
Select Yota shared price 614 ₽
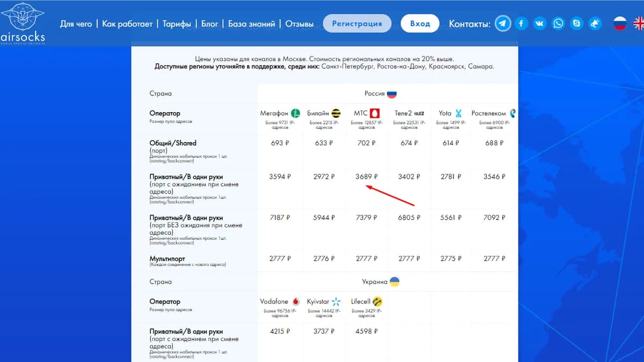tap(451, 144)
